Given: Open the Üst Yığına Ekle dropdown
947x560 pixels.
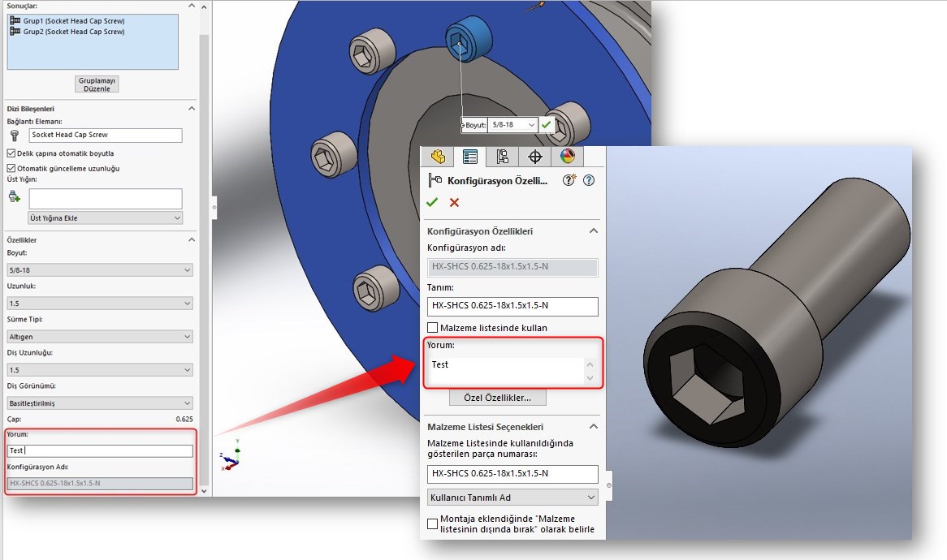Looking at the screenshot, I should (105, 218).
